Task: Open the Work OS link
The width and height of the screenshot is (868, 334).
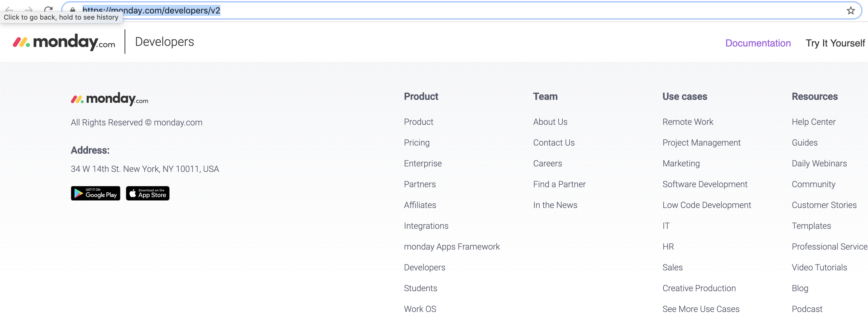Action: click(420, 309)
